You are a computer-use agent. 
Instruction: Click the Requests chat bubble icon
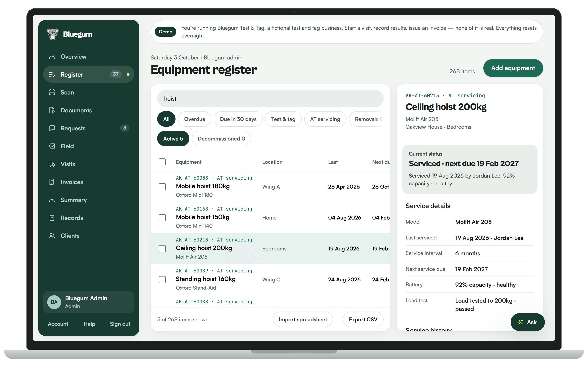(52, 128)
